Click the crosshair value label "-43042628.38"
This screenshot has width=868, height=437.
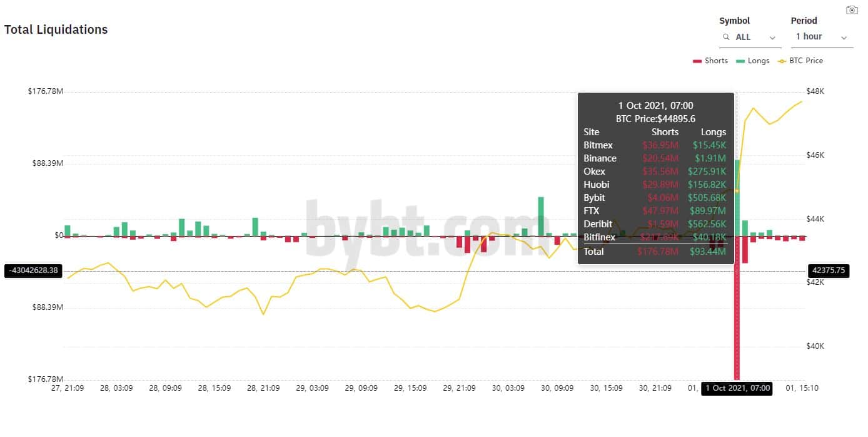tap(33, 270)
